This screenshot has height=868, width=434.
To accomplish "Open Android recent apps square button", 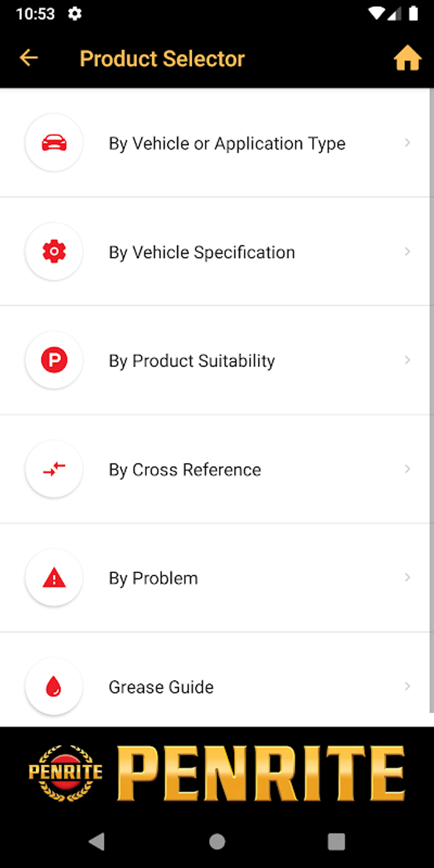I will (336, 841).
